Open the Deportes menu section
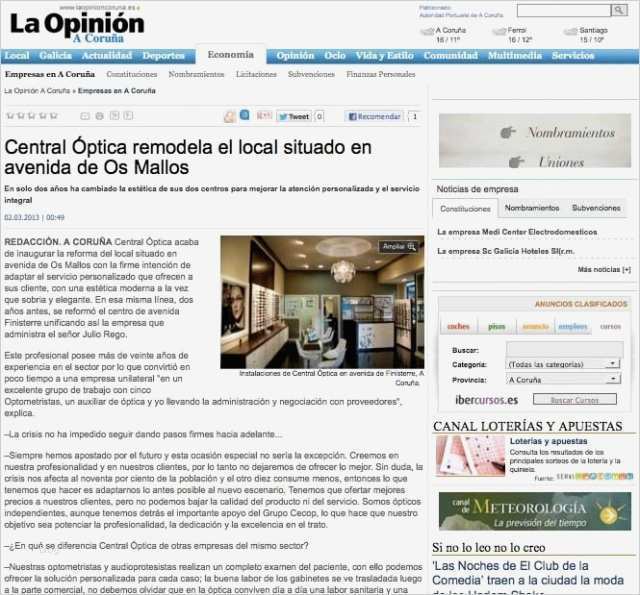 point(163,56)
